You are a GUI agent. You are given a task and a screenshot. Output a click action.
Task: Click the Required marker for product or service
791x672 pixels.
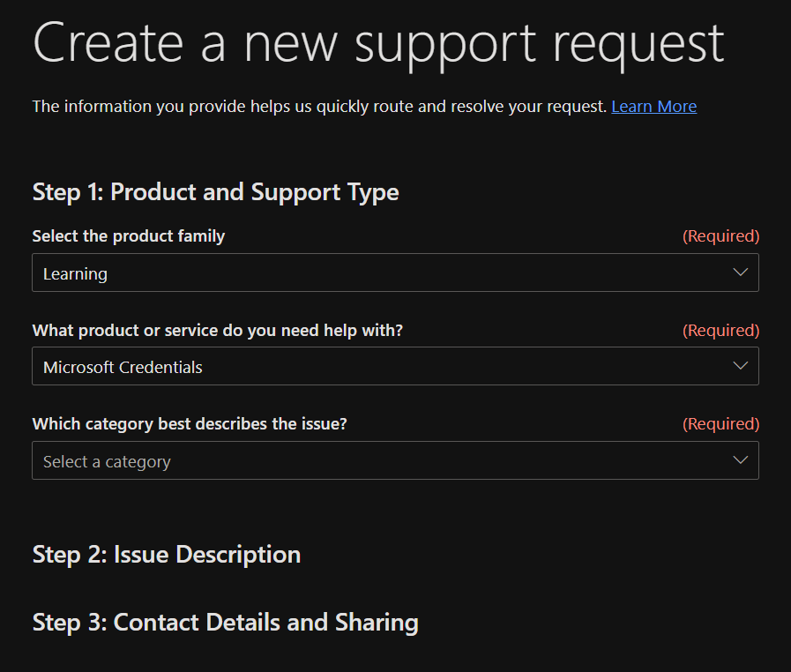720,331
